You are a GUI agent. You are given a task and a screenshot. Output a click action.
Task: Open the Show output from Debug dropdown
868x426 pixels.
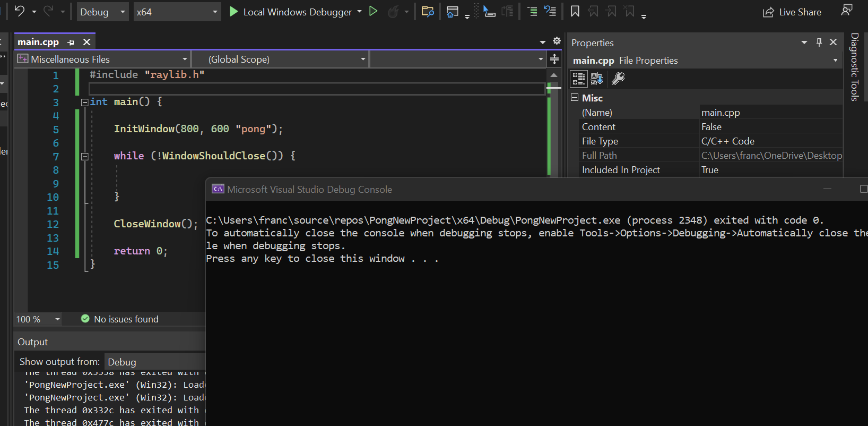155,362
